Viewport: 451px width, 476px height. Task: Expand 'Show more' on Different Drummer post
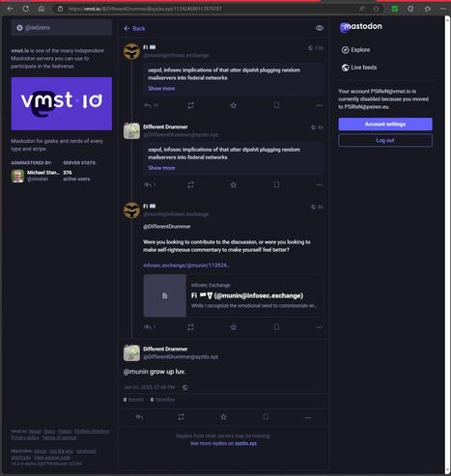point(161,168)
